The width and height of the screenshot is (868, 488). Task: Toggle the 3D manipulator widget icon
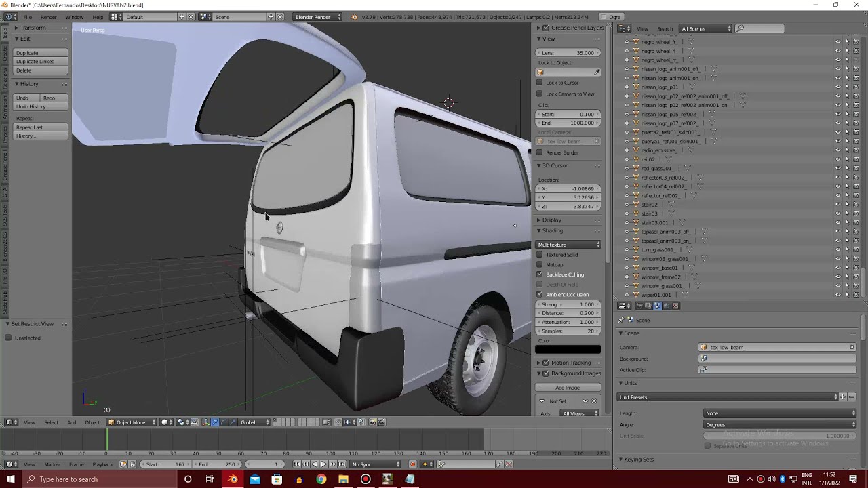(x=206, y=422)
